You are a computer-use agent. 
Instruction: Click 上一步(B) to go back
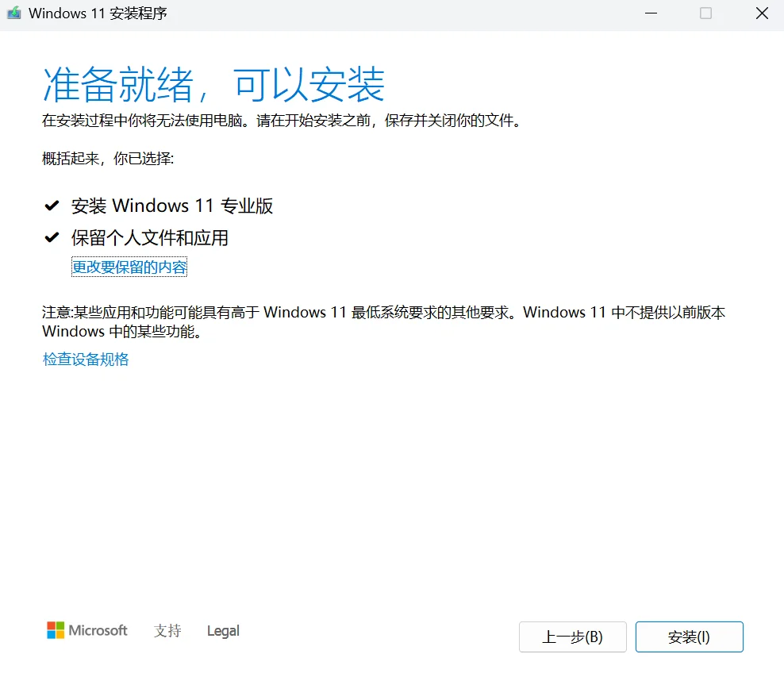point(572,637)
